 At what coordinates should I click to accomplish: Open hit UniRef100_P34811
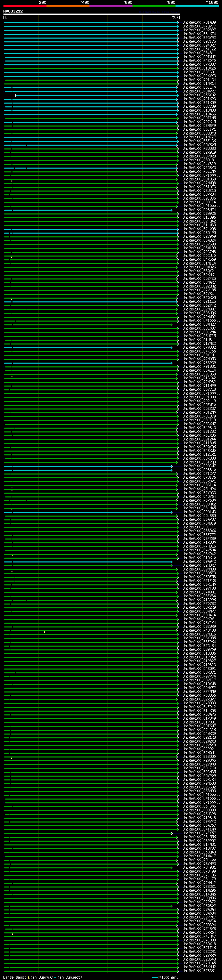point(199,53)
